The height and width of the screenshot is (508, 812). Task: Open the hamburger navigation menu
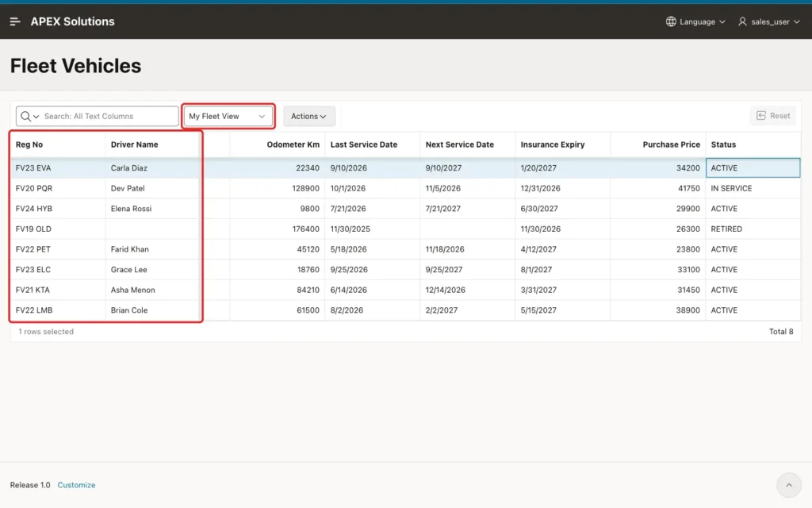(x=15, y=21)
